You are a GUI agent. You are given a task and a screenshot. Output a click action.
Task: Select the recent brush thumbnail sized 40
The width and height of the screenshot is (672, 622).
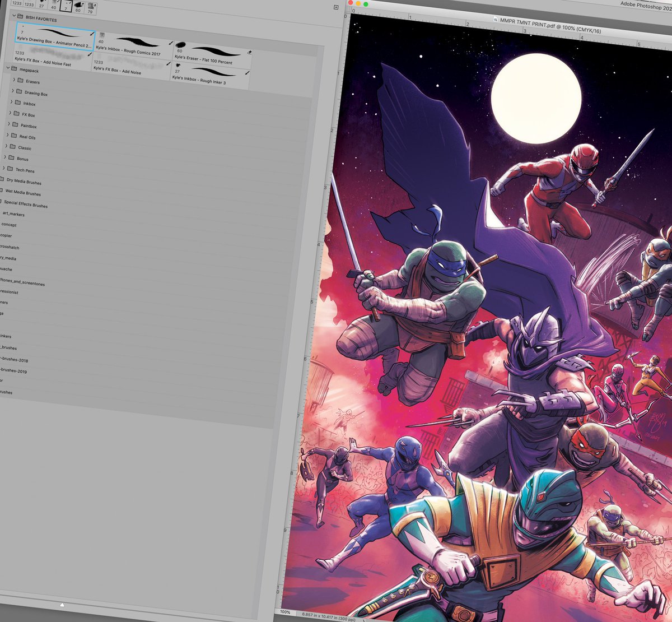tap(54, 5)
